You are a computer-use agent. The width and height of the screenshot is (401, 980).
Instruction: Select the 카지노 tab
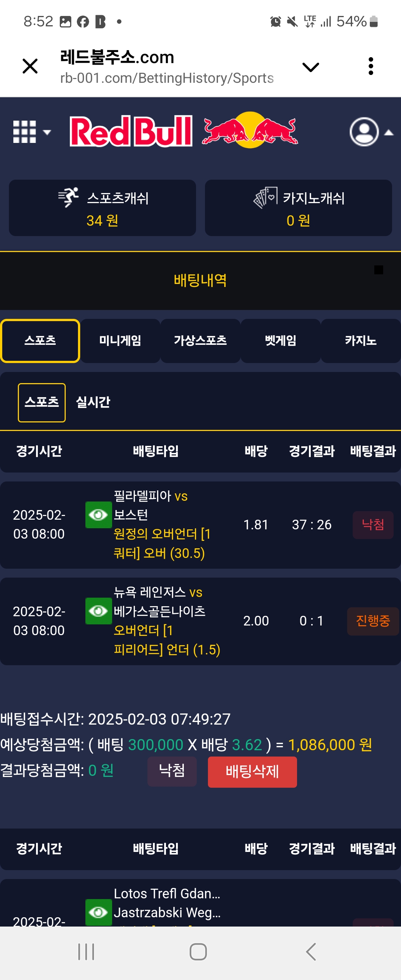pos(361,340)
